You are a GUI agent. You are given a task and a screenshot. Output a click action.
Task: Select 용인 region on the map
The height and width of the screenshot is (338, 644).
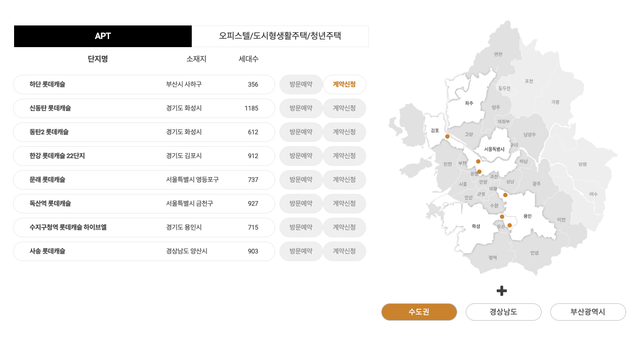528,216
